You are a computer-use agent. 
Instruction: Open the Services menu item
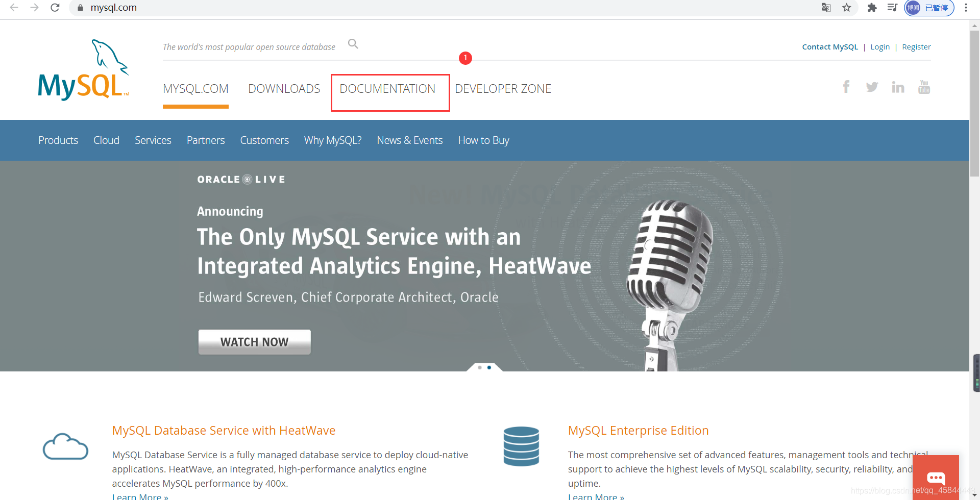point(153,140)
